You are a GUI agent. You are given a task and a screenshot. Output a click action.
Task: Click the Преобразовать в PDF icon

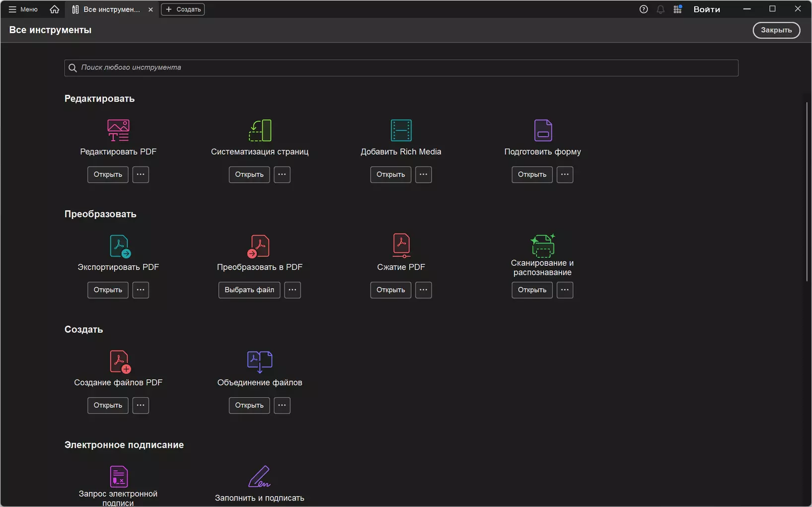click(259, 246)
